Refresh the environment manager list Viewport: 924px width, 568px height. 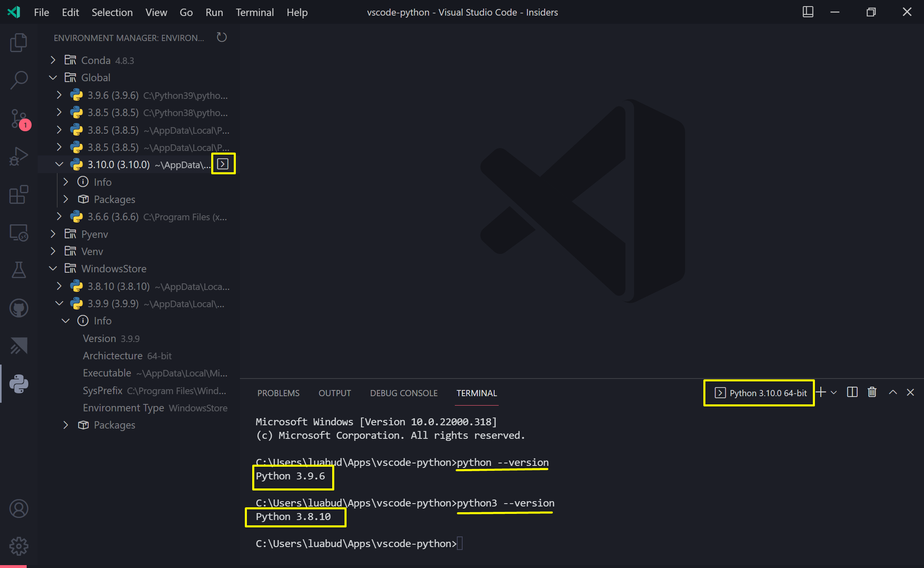point(221,38)
